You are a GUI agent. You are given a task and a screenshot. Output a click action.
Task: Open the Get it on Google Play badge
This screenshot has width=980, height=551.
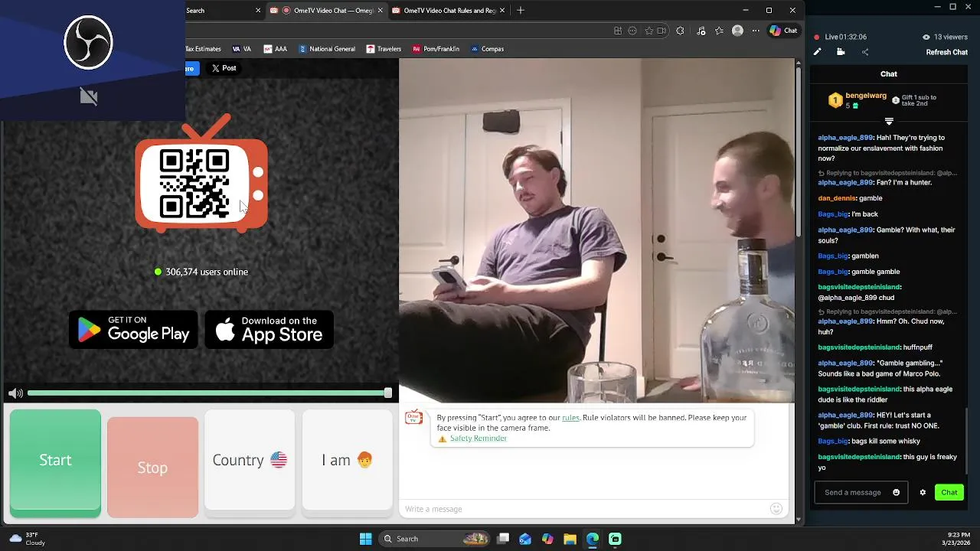coord(133,330)
